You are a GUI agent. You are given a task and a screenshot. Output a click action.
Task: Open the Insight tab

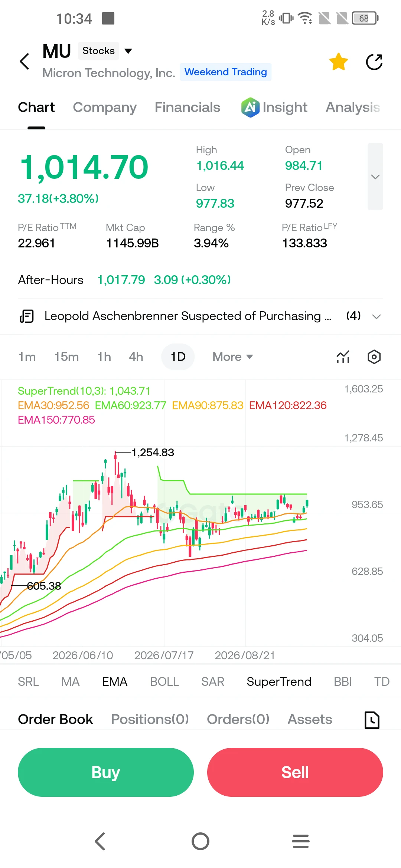(x=285, y=108)
